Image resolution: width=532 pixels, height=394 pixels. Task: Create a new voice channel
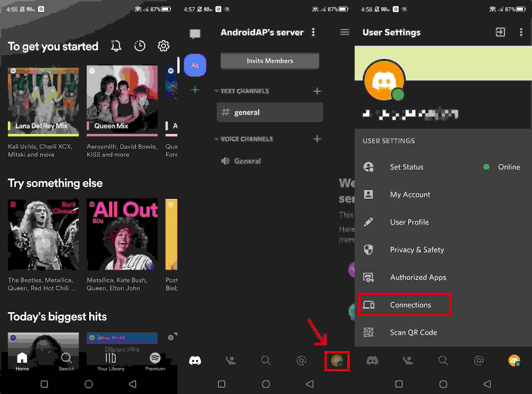[x=317, y=139]
